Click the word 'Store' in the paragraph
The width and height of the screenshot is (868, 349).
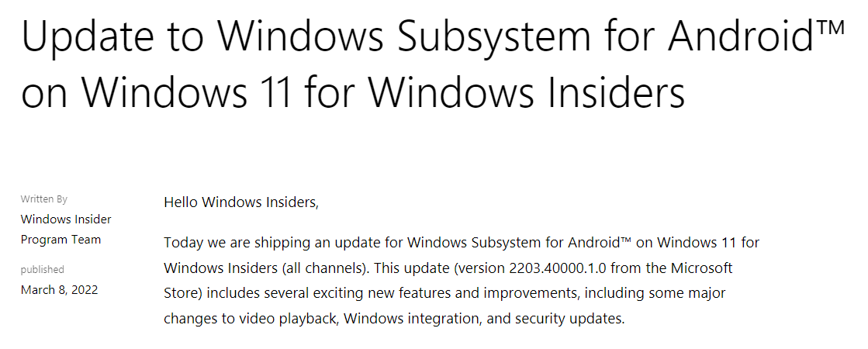coord(182,293)
